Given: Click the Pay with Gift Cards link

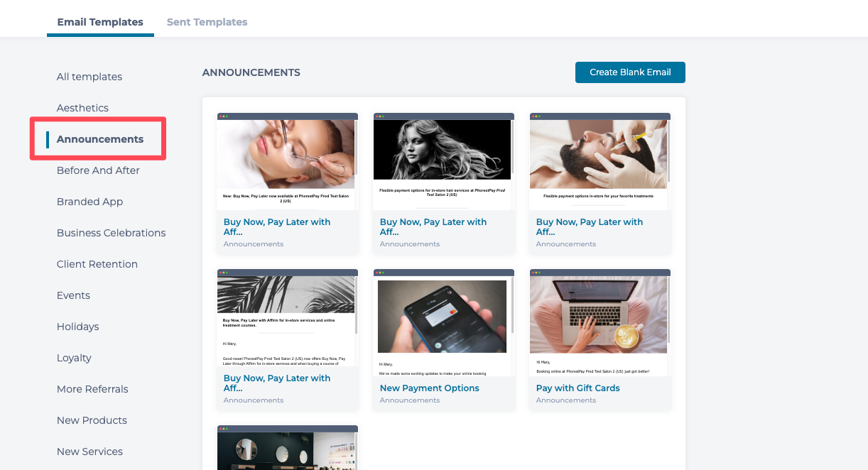Looking at the screenshot, I should [577, 388].
